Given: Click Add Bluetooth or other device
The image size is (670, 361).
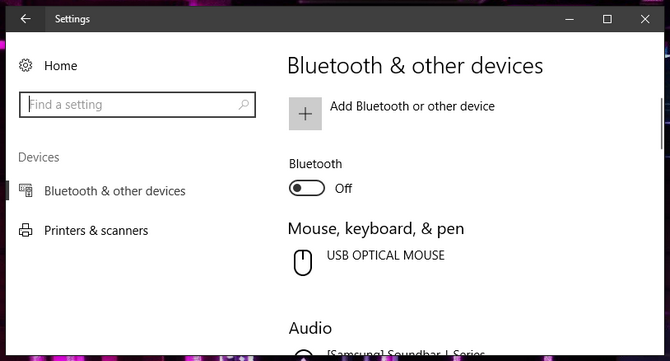Looking at the screenshot, I should [x=412, y=106].
